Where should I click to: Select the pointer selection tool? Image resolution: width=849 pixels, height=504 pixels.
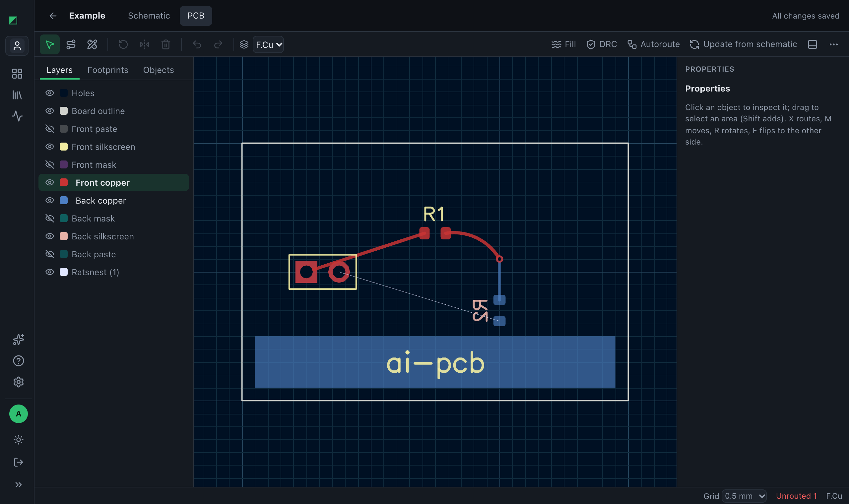coord(50,44)
